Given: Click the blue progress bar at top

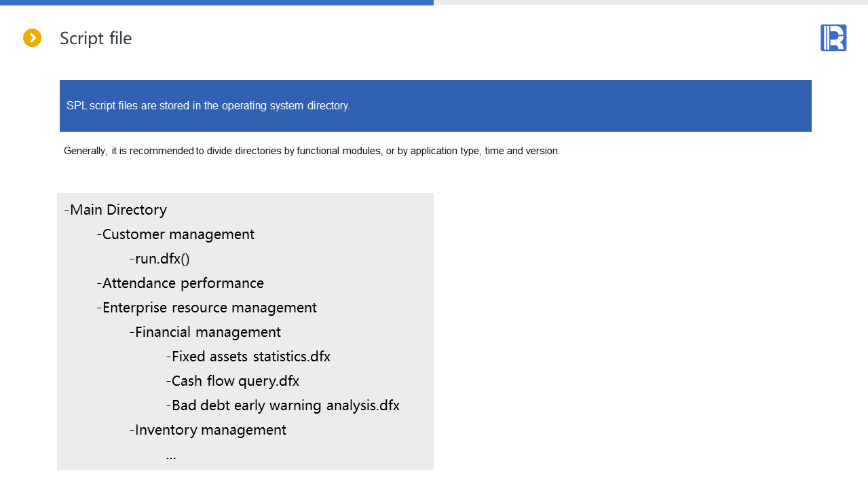Looking at the screenshot, I should tap(216, 2).
